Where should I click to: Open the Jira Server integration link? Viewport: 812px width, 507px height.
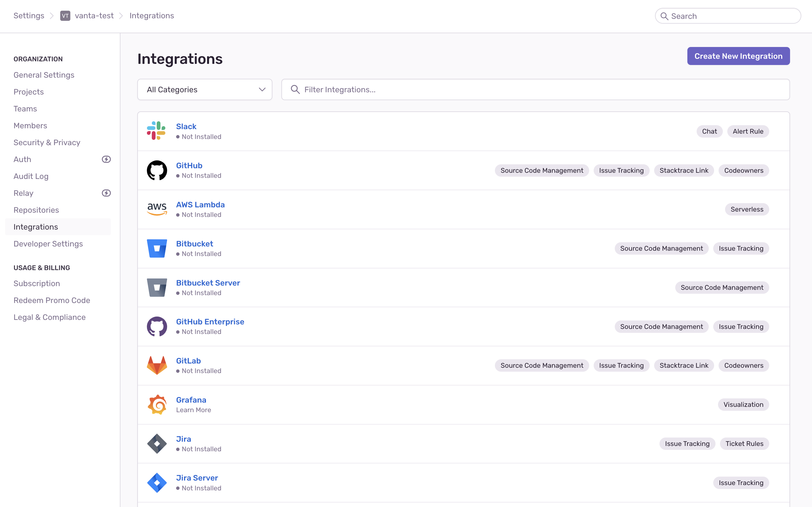pyautogui.click(x=197, y=478)
